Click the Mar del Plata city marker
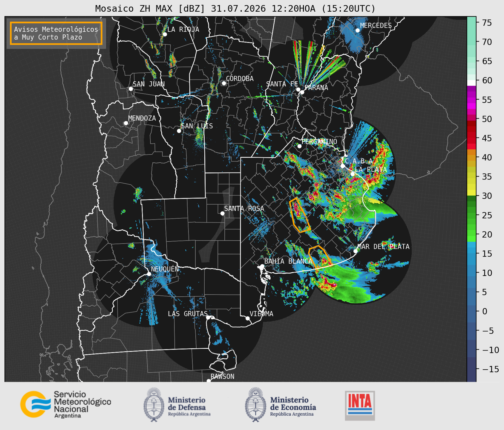The height and width of the screenshot is (430, 504). click(x=355, y=251)
